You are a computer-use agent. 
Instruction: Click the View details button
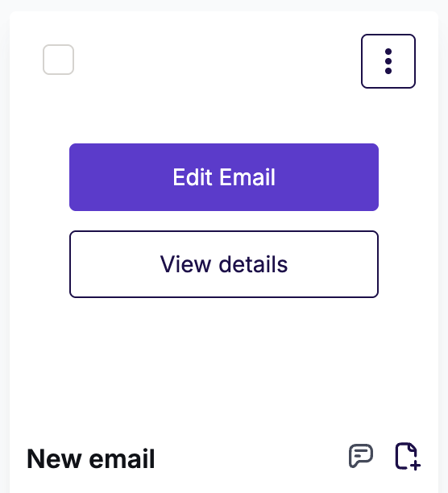[224, 264]
